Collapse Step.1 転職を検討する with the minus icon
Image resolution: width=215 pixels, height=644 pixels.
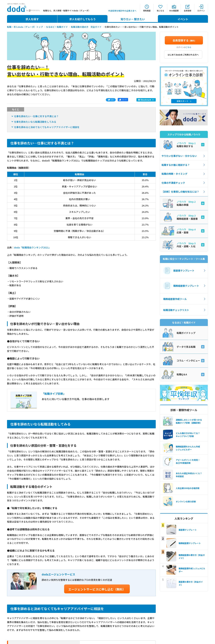(x=203, y=145)
